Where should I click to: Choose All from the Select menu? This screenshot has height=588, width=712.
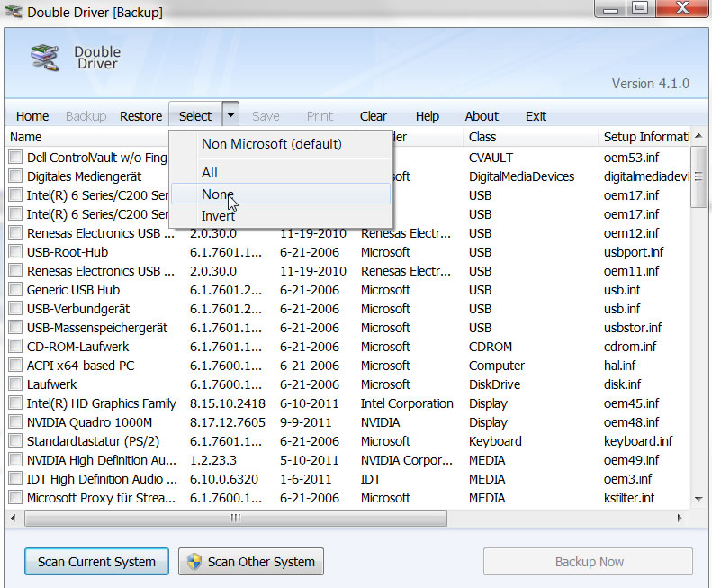[210, 173]
